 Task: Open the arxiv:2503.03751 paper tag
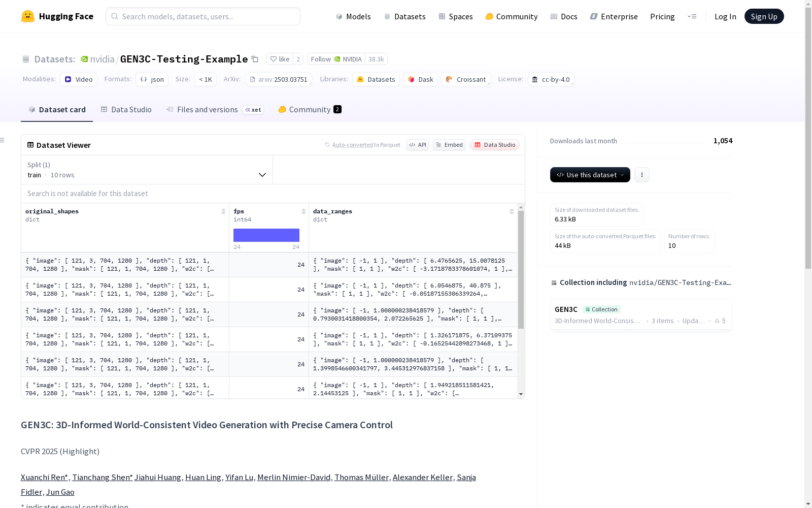point(279,79)
